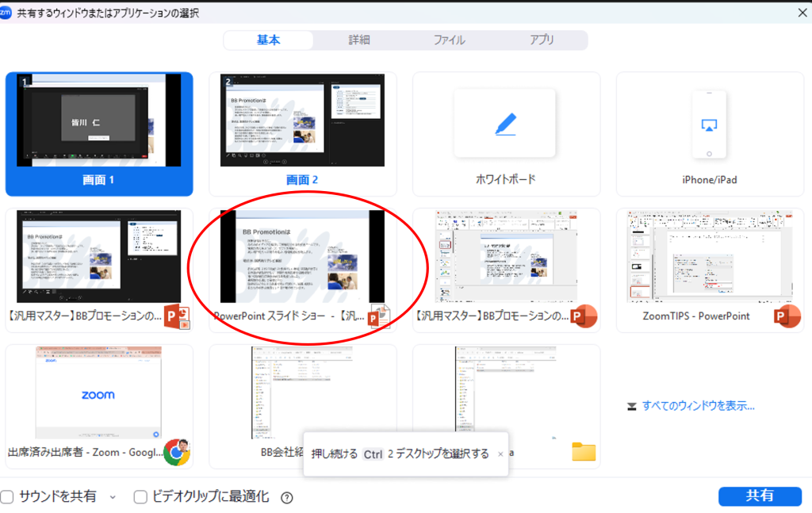Viewport: 812px width, 513px height.
Task: Pick the 画面 2 screen thumbnail
Action: (302, 121)
